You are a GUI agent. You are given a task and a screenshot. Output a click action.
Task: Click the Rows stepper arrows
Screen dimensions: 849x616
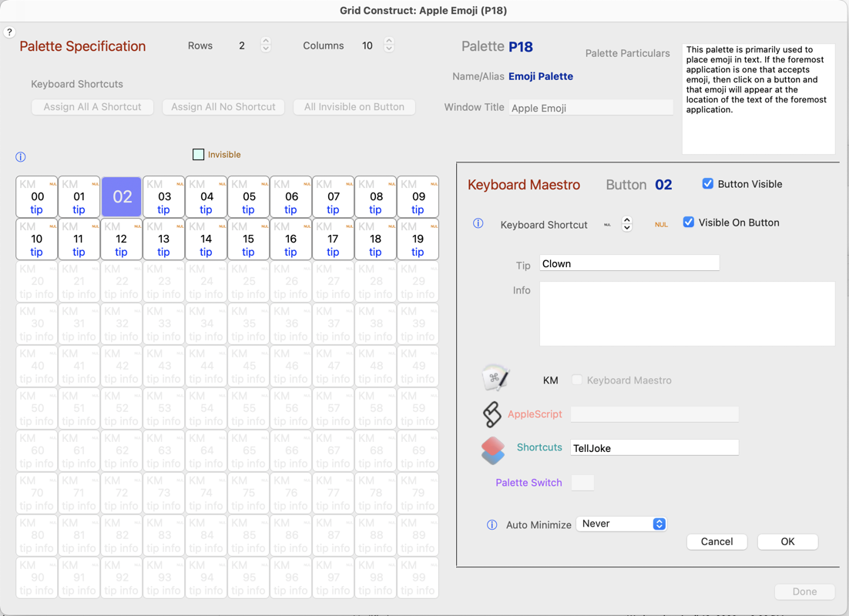pyautogui.click(x=266, y=45)
